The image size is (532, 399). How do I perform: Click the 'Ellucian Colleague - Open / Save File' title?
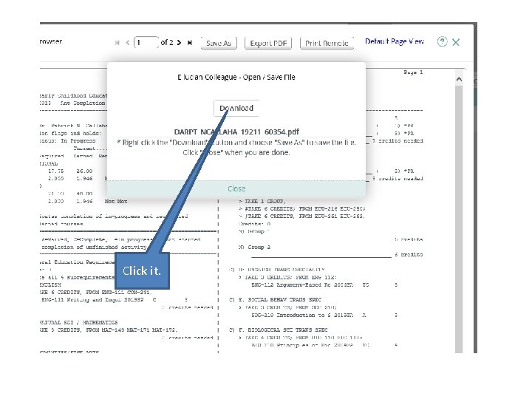[x=236, y=78]
